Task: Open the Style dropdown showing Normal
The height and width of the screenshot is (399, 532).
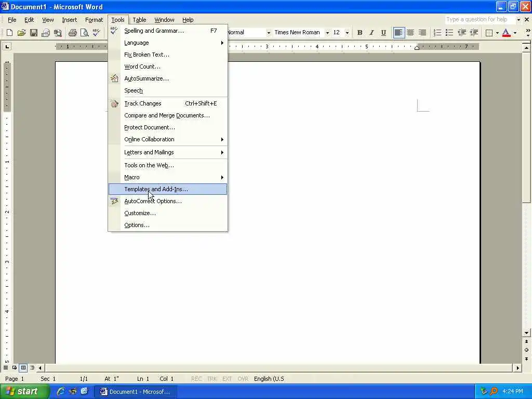Action: coord(269,33)
